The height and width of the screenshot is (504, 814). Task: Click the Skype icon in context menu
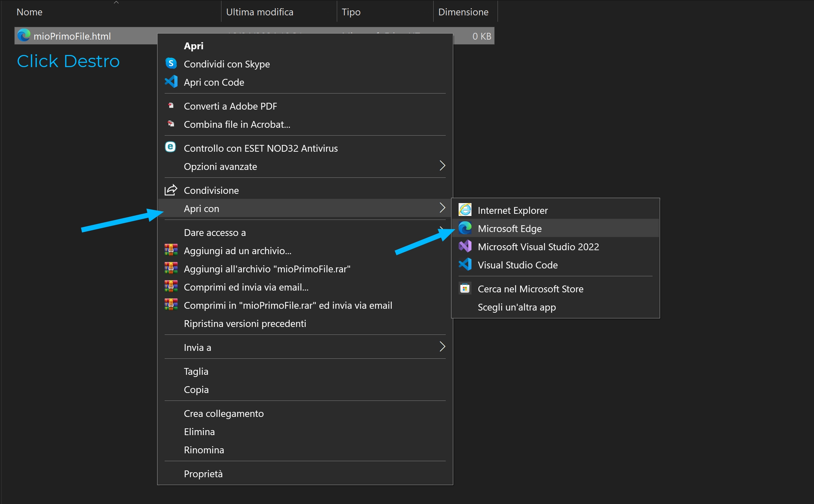pos(171,64)
